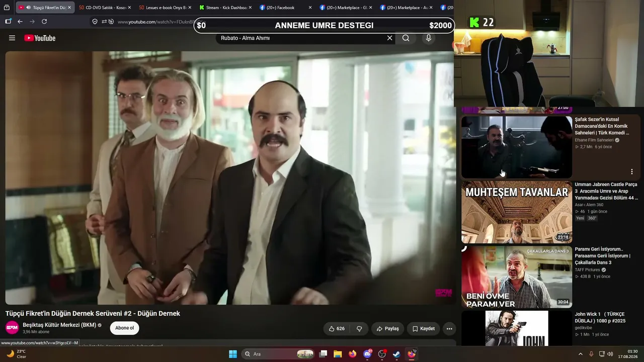View site shield protection info
This screenshot has height=362, width=644.
tap(95, 22)
